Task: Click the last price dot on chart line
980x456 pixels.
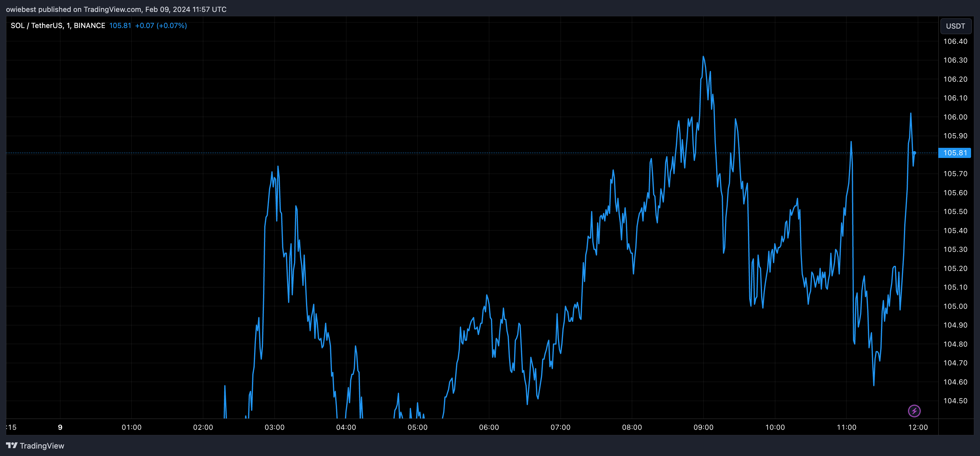Action: (914, 153)
